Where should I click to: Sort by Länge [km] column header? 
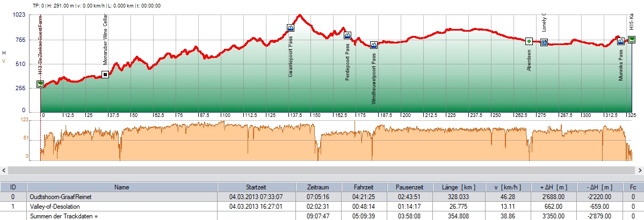[x=455, y=187]
